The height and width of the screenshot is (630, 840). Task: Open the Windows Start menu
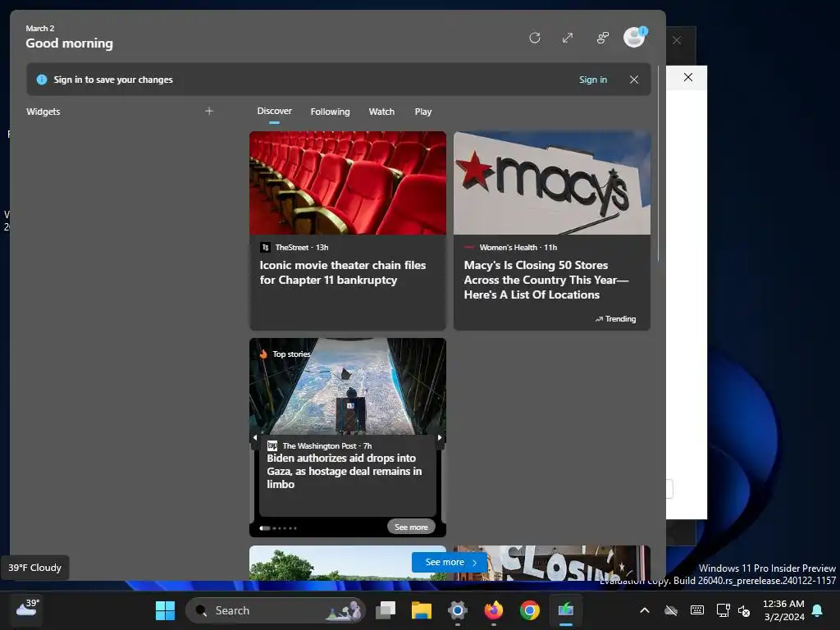[x=165, y=610]
